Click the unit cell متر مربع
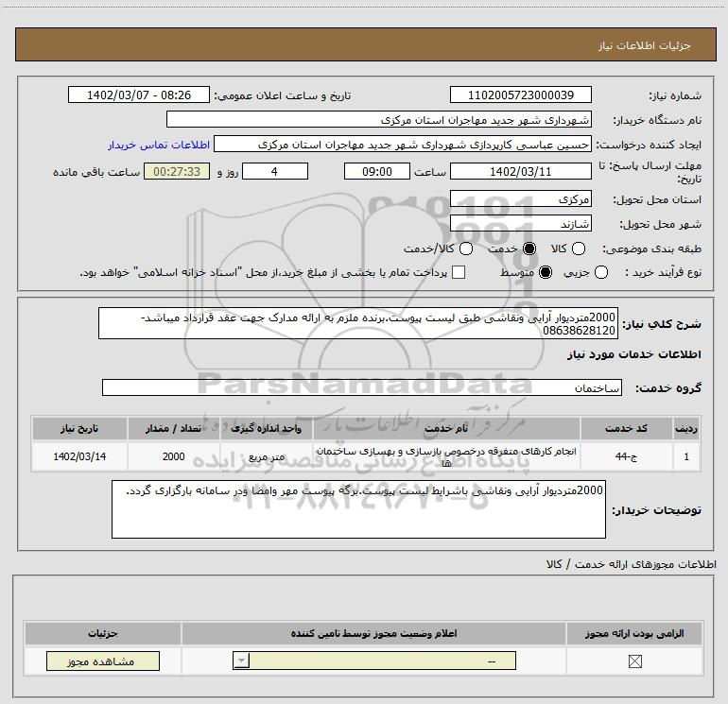 click(266, 456)
